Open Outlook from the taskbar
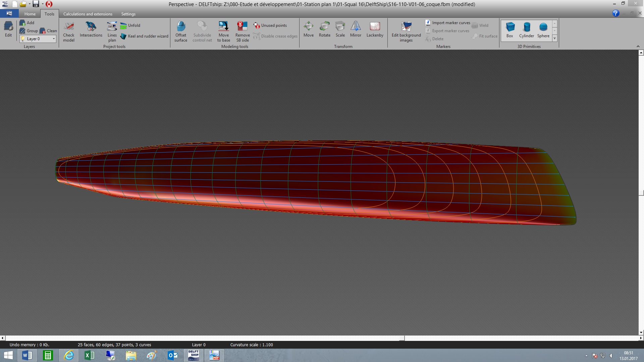The height and width of the screenshot is (362, 644). (173, 355)
